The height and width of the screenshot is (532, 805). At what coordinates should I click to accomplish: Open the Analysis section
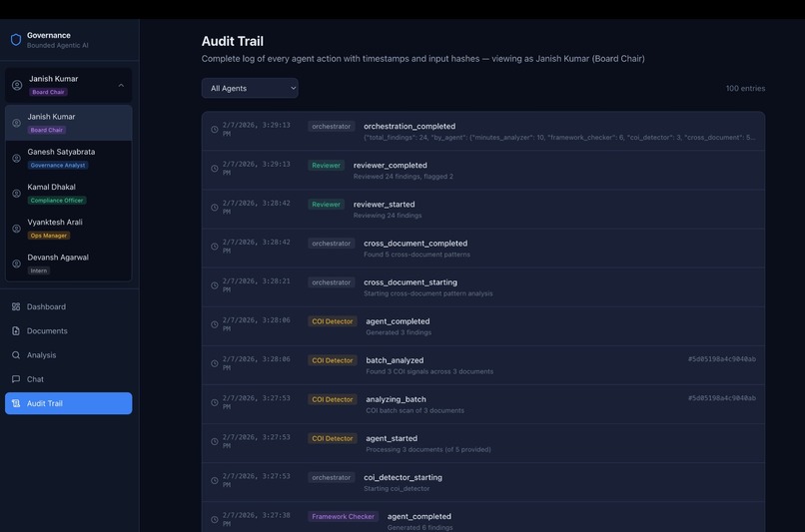[x=68, y=355]
